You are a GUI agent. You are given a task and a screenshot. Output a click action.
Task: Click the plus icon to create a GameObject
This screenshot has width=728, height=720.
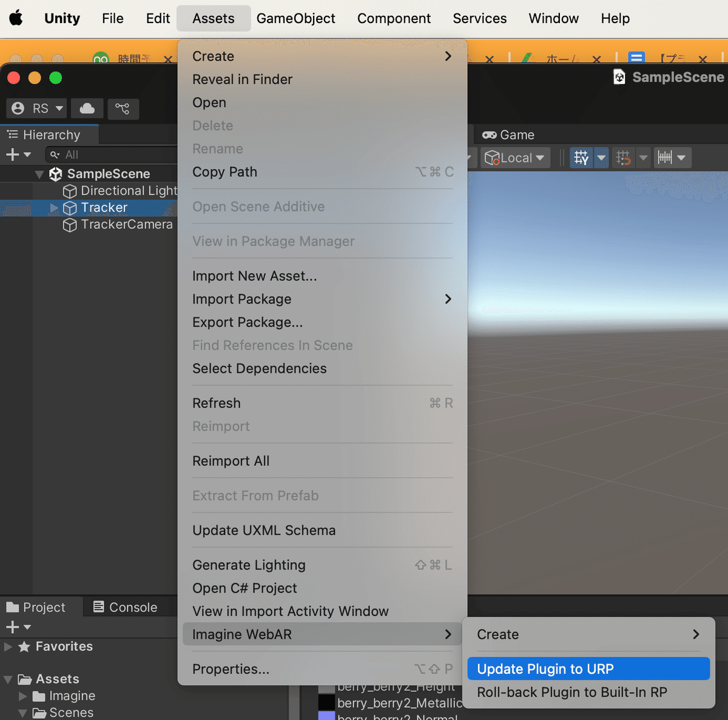pos(13,154)
